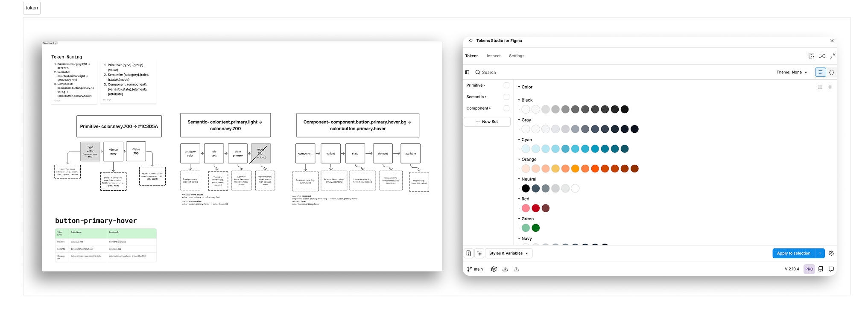Click the Apply to selection button
Screen dimensions: 868x315
pyautogui.click(x=794, y=254)
